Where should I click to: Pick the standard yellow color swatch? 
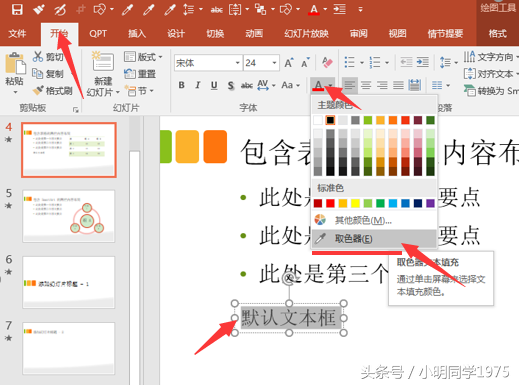[355, 203]
